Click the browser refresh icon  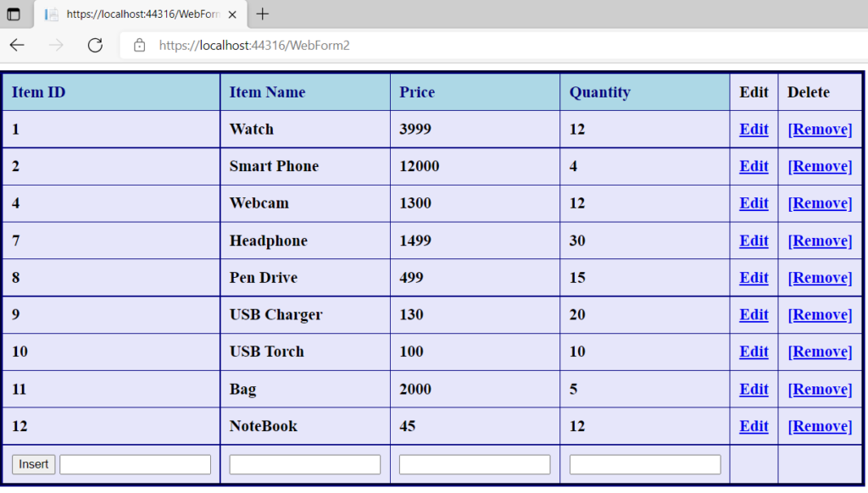95,46
